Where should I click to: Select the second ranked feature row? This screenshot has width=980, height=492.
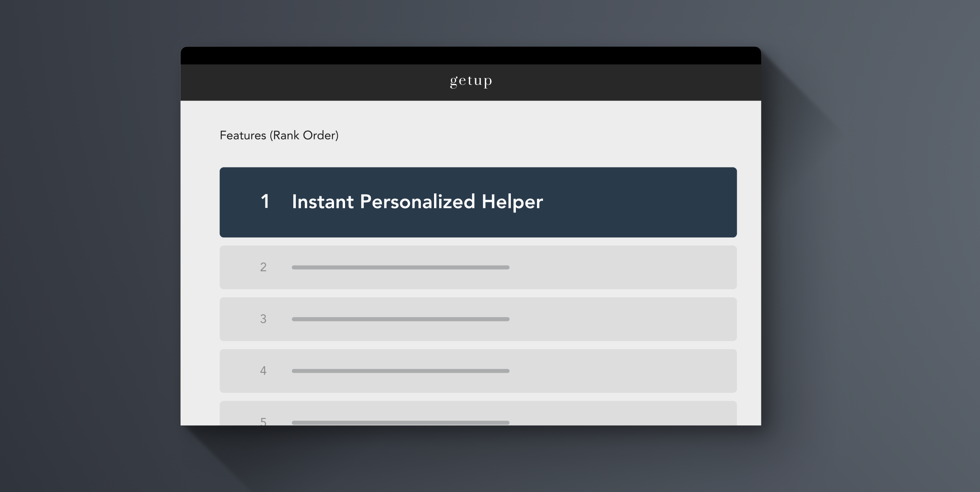coord(478,267)
